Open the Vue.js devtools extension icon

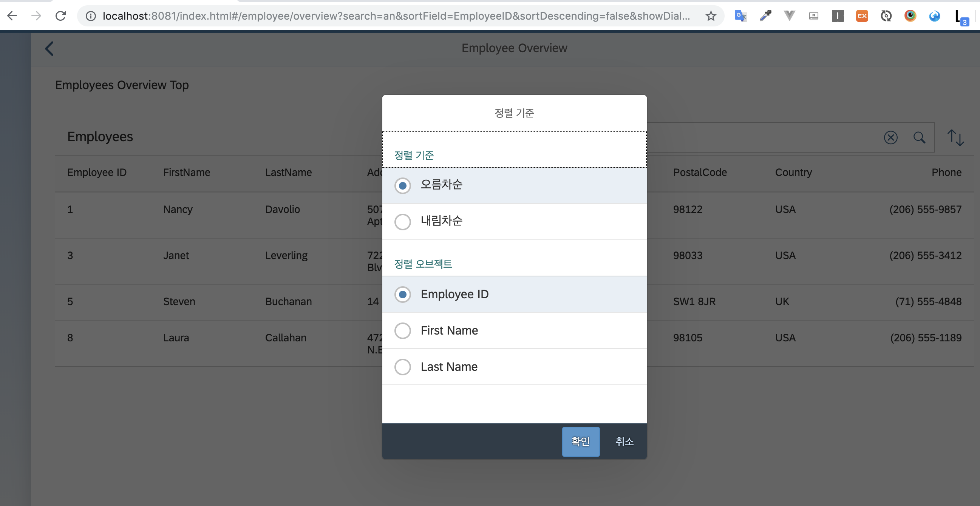[788, 15]
